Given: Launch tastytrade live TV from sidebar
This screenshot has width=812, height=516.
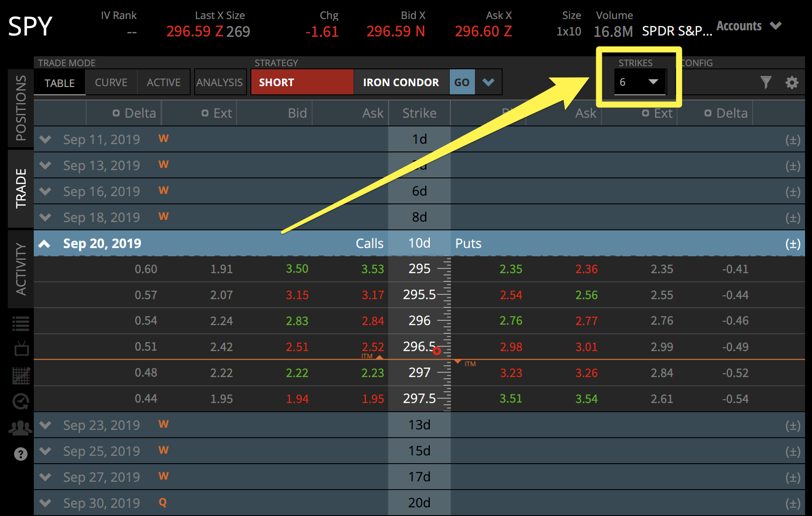Looking at the screenshot, I should (20, 349).
